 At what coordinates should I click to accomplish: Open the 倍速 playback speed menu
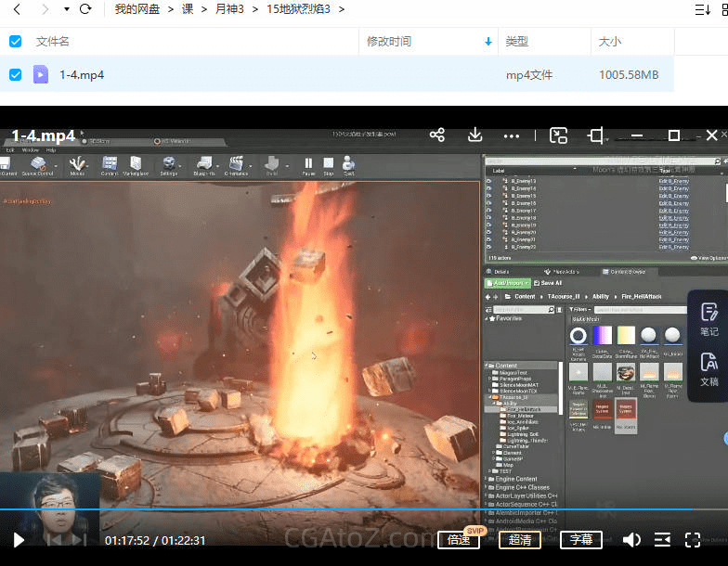(x=459, y=540)
